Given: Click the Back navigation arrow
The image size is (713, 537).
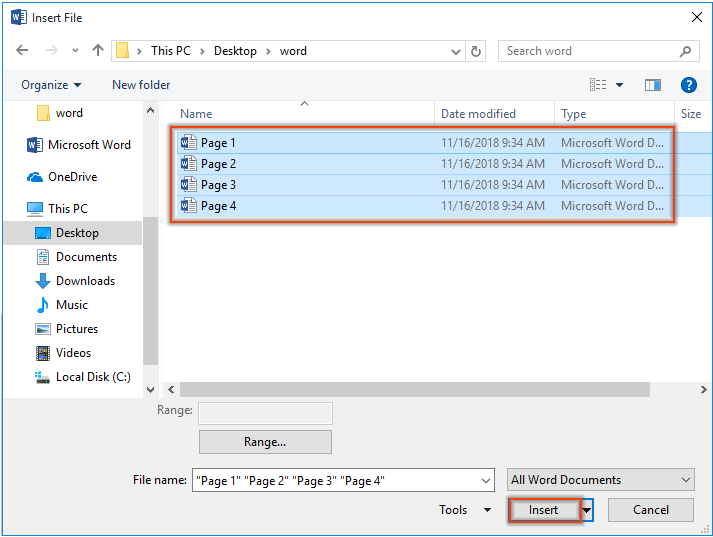Looking at the screenshot, I should 23,51.
